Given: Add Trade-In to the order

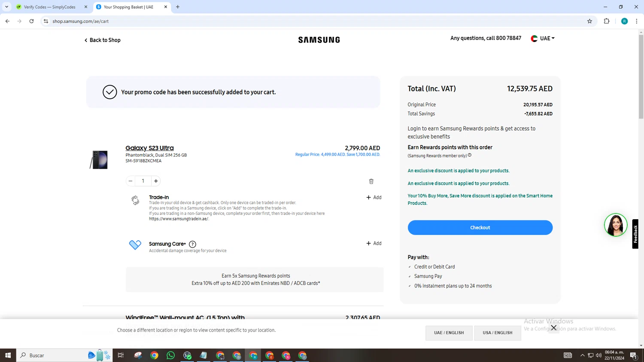Looking at the screenshot, I should [374, 197].
